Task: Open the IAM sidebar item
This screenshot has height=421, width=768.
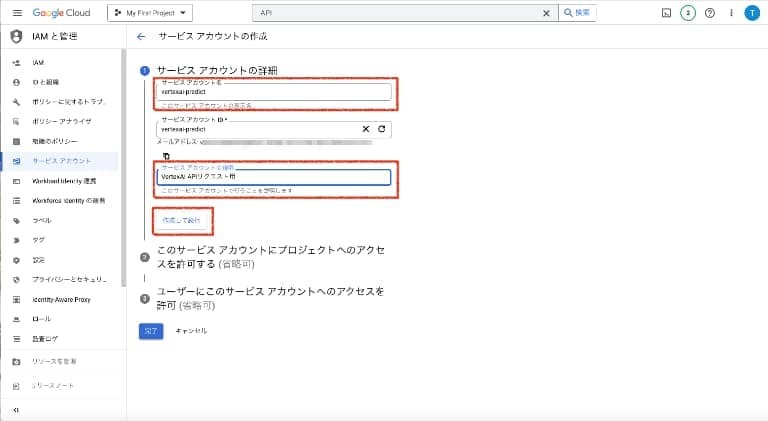Action: coord(61,63)
